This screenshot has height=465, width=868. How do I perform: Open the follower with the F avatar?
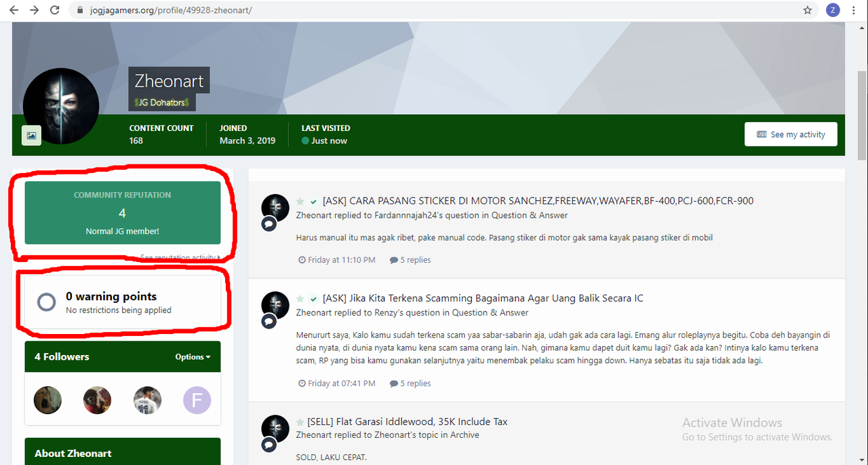point(197,401)
